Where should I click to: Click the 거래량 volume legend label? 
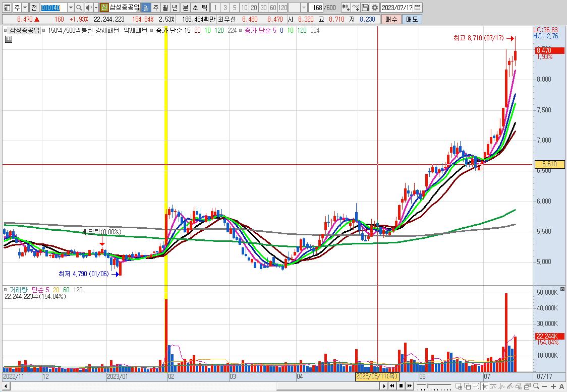tap(19, 290)
